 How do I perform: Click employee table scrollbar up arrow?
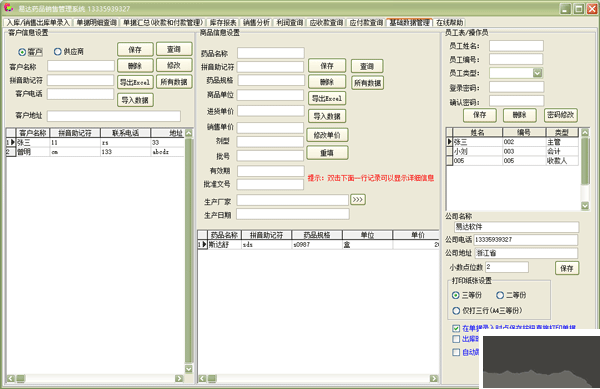click(x=585, y=133)
